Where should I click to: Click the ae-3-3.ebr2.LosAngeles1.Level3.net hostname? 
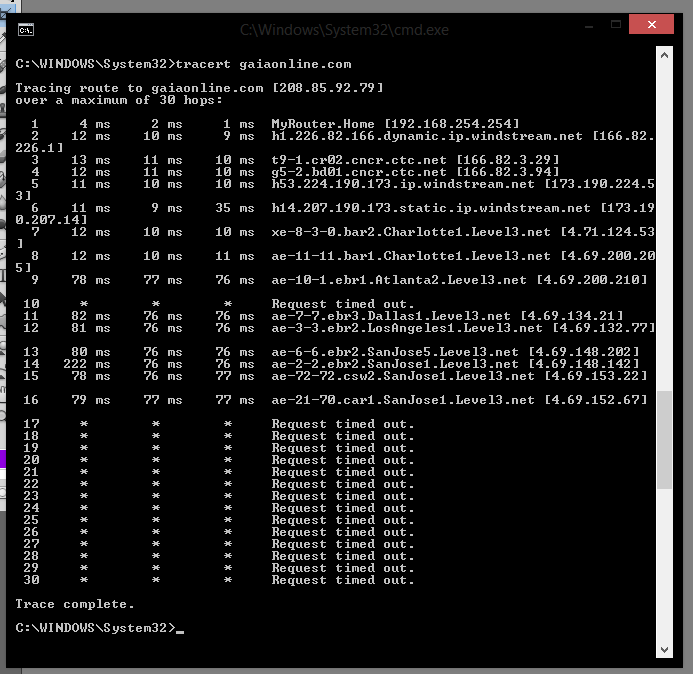tap(407, 328)
